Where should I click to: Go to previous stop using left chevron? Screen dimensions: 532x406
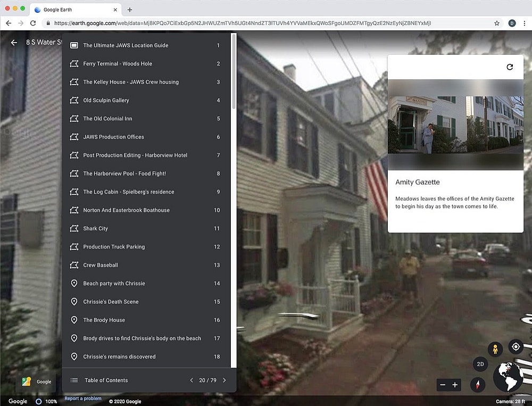coord(192,380)
